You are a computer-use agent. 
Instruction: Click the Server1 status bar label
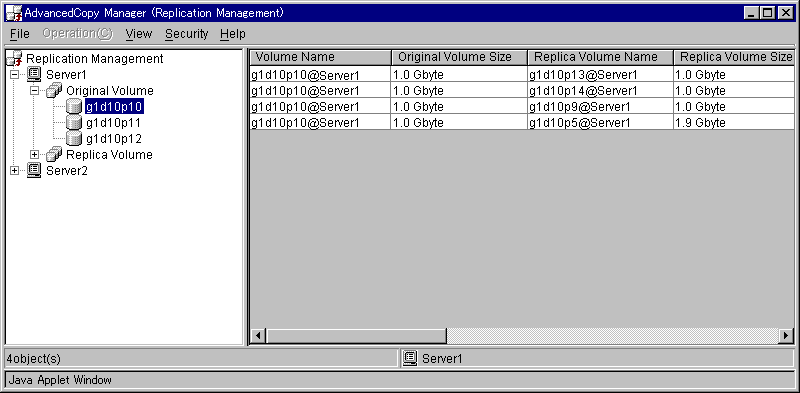[x=442, y=359]
